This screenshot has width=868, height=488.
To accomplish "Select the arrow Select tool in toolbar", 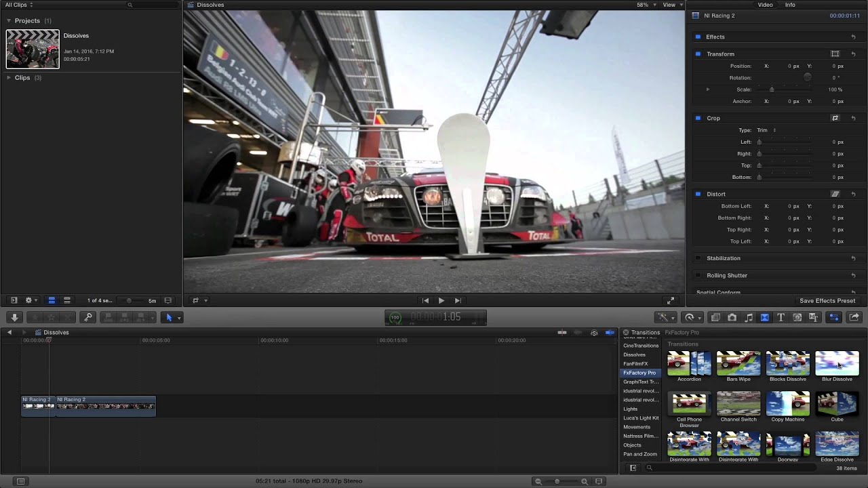I will coord(169,317).
